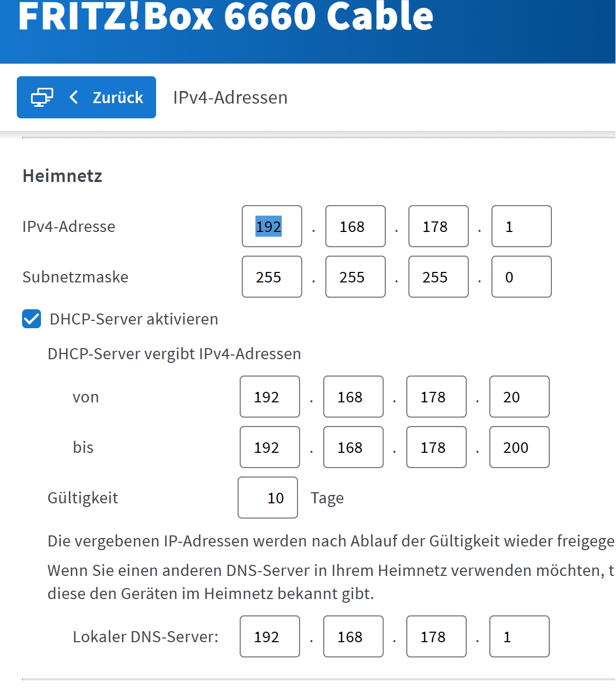616x689 pixels.
Task: Edit the DHCP 'von' start value 20
Action: pyautogui.click(x=519, y=397)
